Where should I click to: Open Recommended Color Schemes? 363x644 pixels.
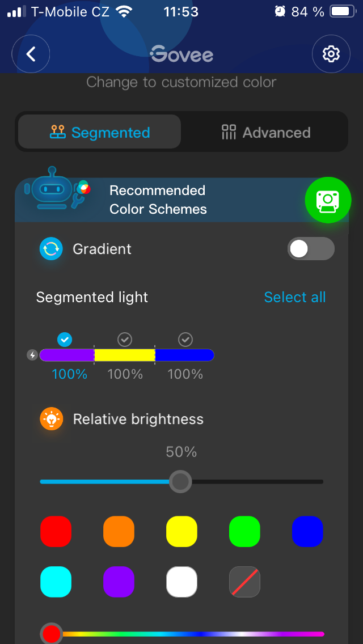coord(158,200)
